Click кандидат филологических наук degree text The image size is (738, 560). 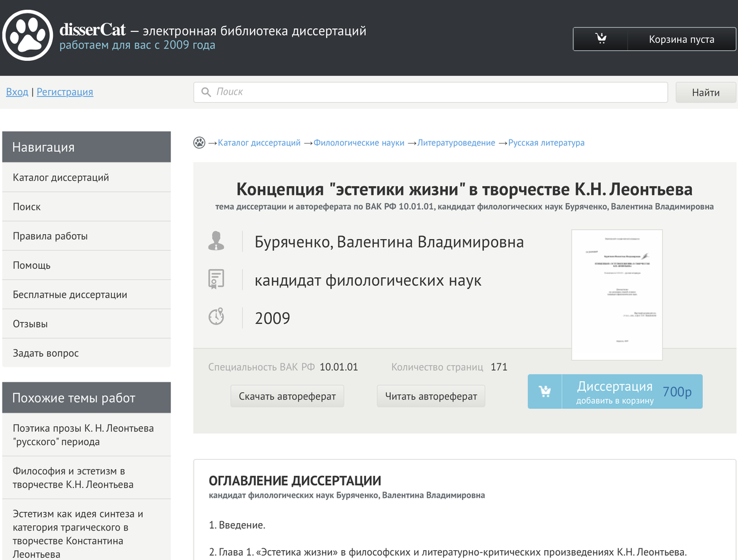coord(368,281)
